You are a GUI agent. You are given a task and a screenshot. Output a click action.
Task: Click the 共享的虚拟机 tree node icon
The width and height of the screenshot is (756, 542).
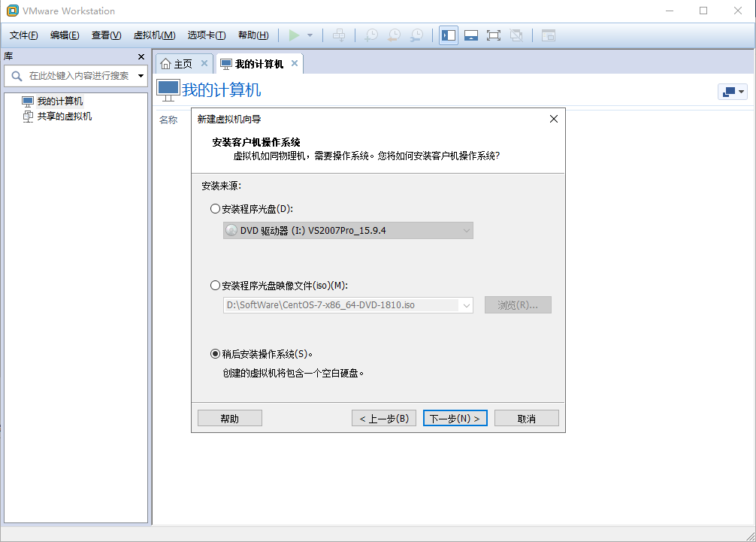[28, 117]
